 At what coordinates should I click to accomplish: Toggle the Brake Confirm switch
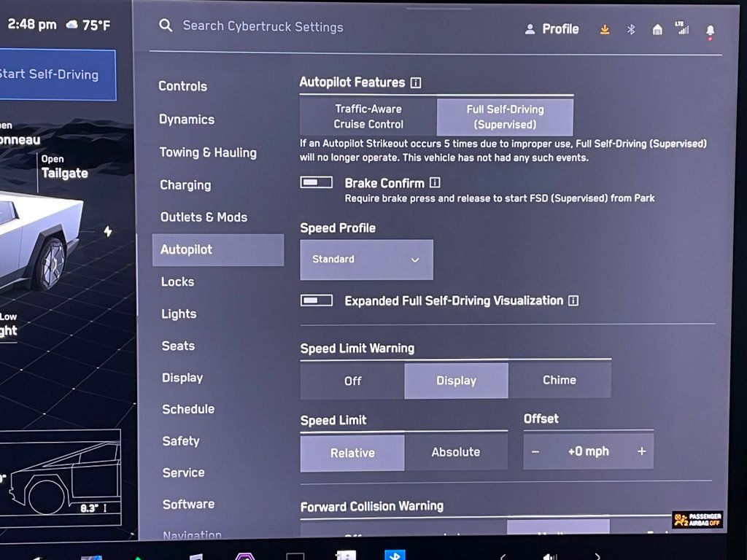click(x=316, y=182)
